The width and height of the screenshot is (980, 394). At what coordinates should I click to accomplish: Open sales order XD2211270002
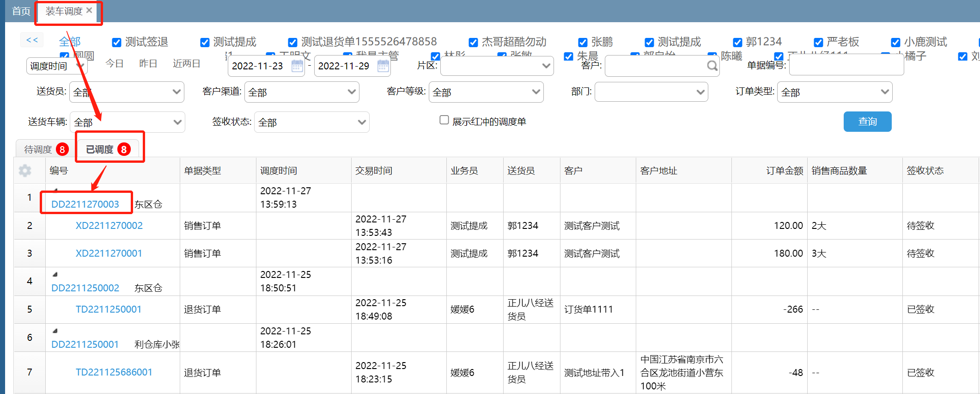coord(109,226)
